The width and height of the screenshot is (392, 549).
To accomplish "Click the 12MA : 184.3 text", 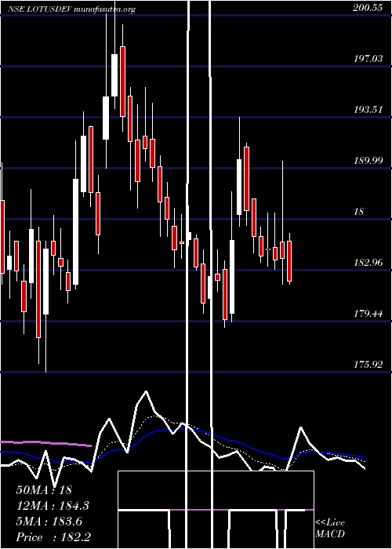I will coord(53,505).
